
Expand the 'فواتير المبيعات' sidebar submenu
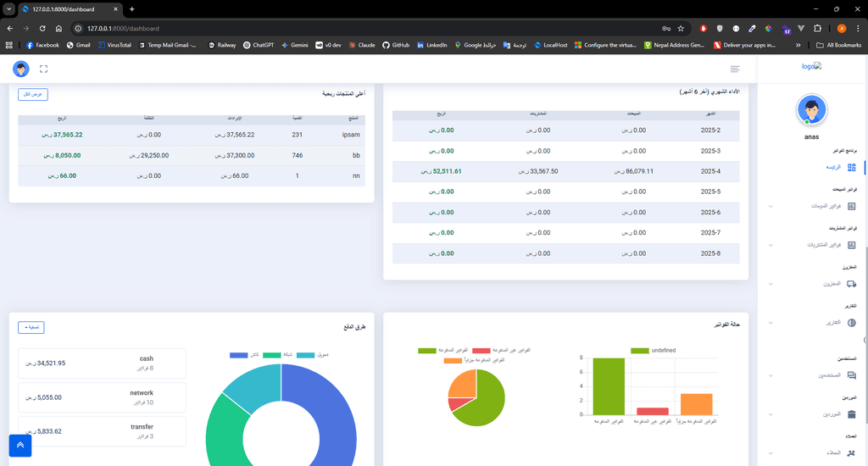coord(826,206)
